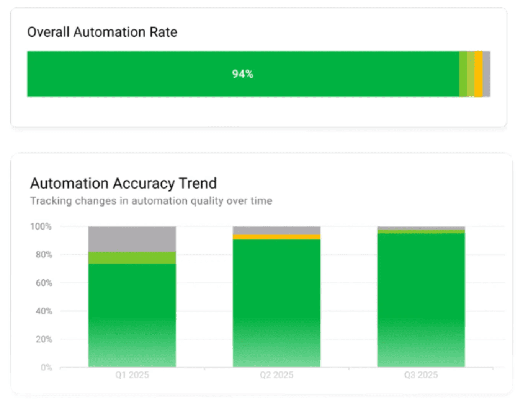This screenshot has height=420, width=528.
Task: Click the Q3 2025 axis label
Action: (x=421, y=375)
